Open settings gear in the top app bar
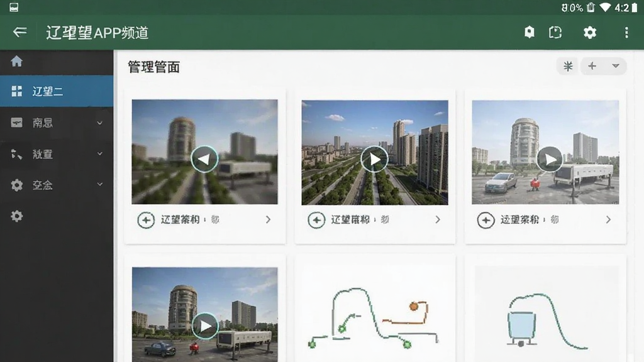Image resolution: width=644 pixels, height=362 pixels. point(590,33)
